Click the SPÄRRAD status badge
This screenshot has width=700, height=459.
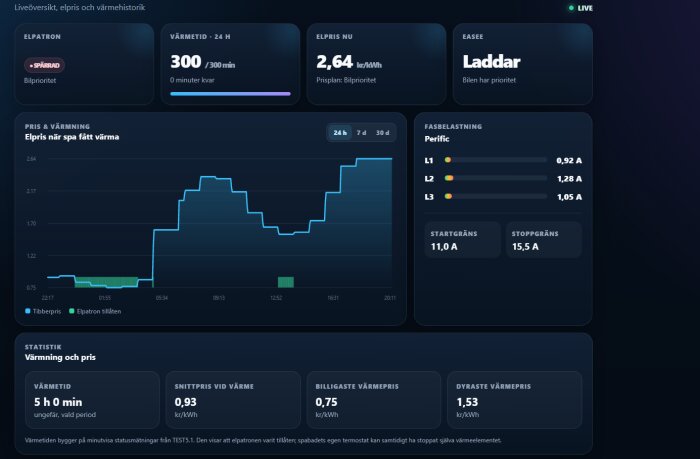(x=44, y=65)
